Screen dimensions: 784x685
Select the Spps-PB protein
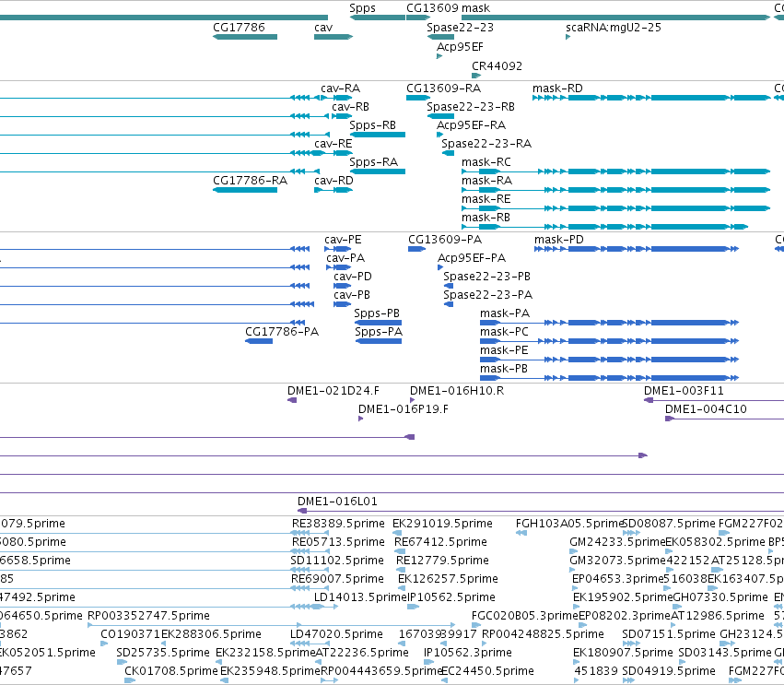(378, 324)
